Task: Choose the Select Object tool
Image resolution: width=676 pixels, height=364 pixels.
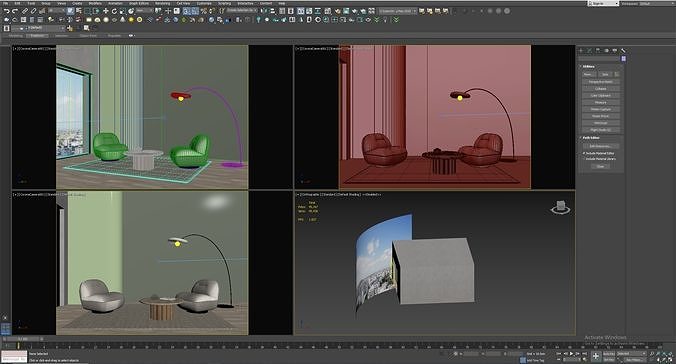Action: [70, 11]
